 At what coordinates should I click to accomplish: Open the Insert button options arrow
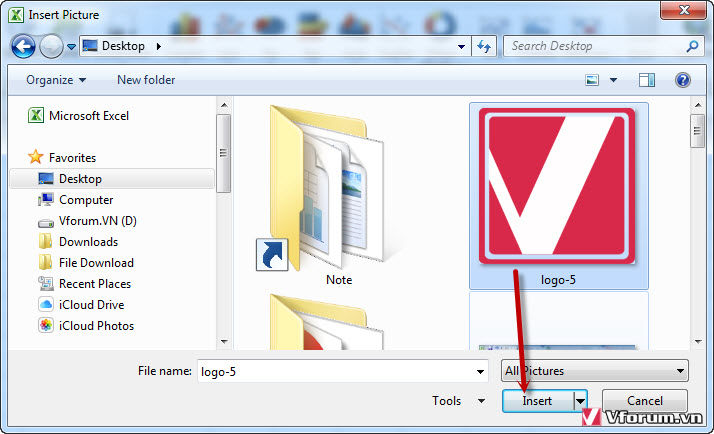[580, 401]
